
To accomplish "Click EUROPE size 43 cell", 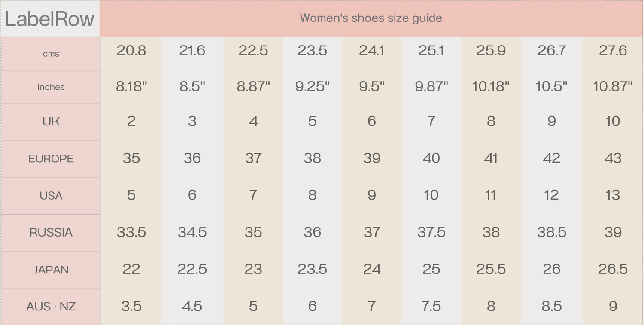I will coord(613,158).
